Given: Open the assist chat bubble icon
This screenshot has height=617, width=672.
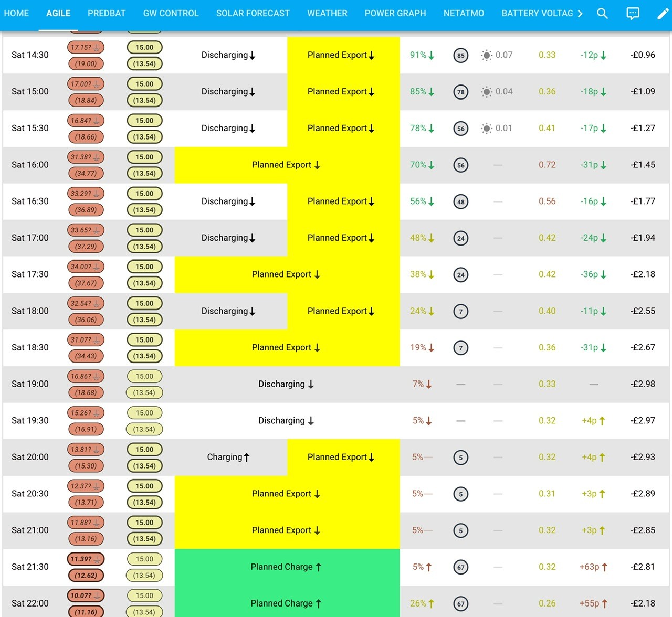Looking at the screenshot, I should [633, 14].
